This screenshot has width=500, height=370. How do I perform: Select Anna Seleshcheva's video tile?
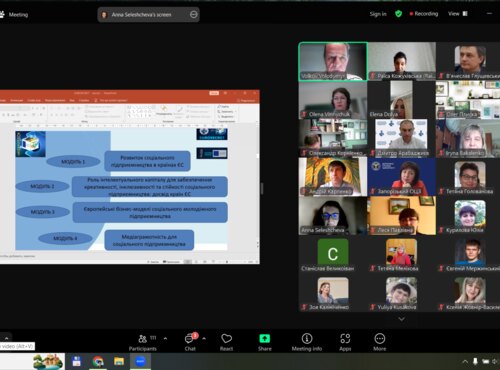tap(333, 216)
